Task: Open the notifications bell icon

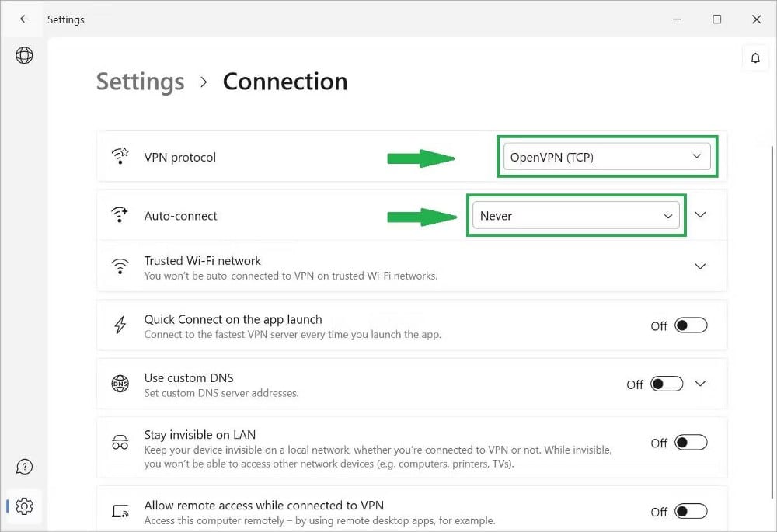Action: pos(755,58)
